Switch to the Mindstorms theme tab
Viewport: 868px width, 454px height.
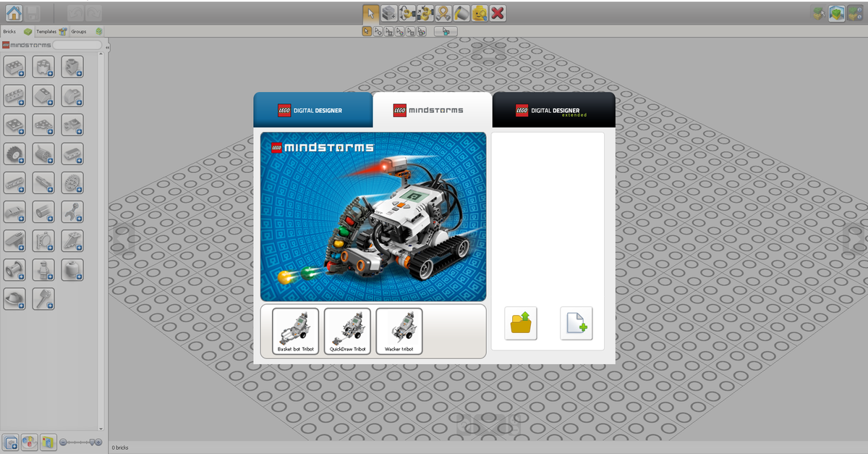click(x=432, y=110)
